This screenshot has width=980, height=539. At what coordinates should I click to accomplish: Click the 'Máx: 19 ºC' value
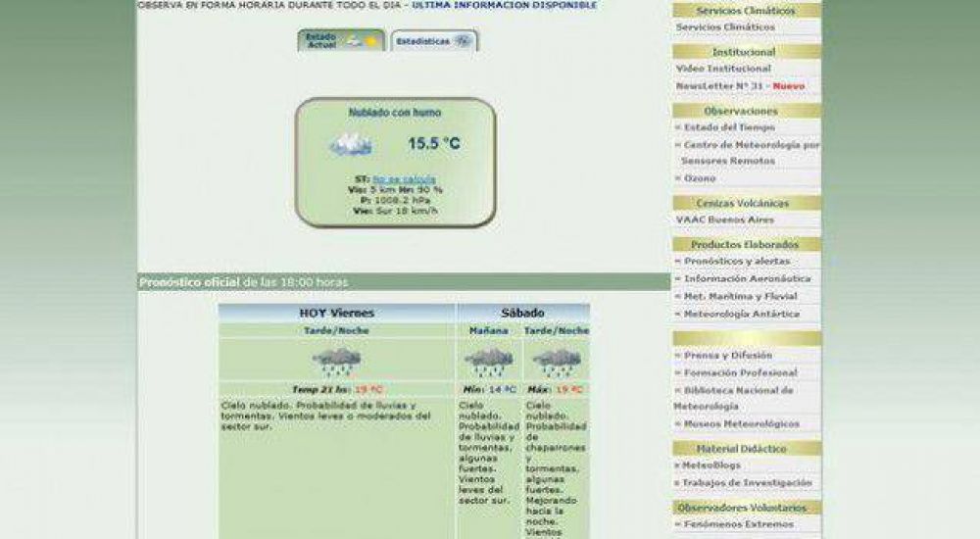[x=555, y=390]
